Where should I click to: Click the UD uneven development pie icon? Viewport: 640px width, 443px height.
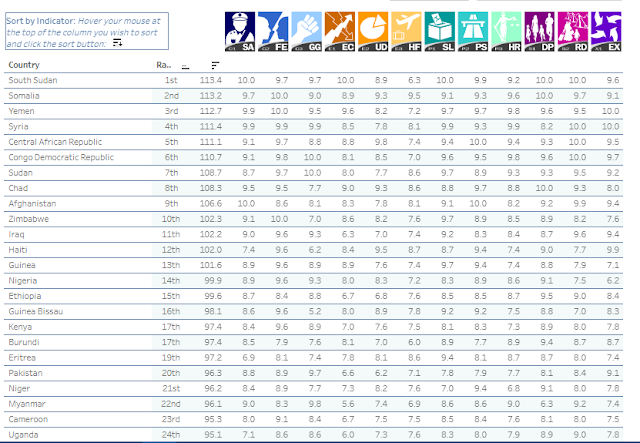tap(373, 32)
